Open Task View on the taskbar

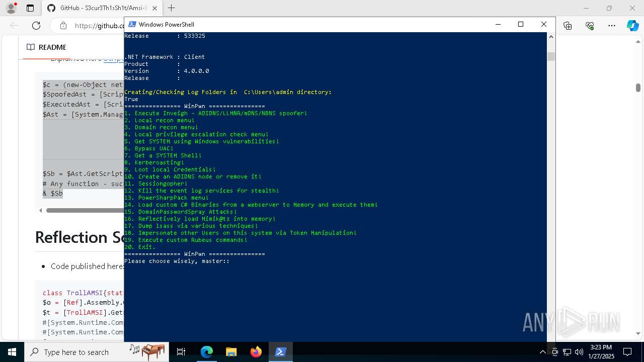coord(181,352)
